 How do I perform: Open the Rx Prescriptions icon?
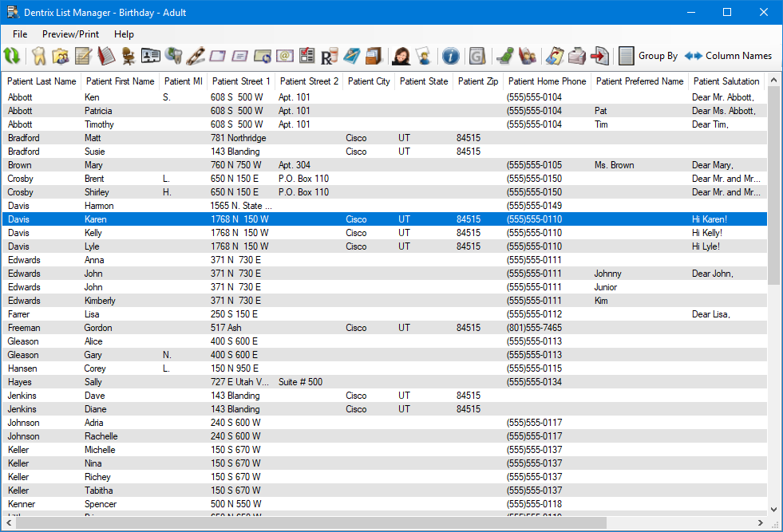(x=330, y=56)
